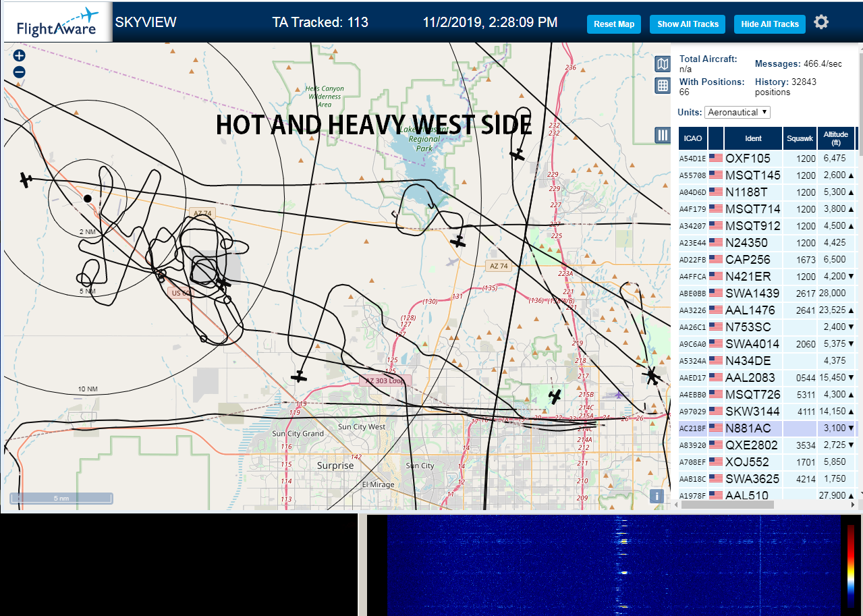This screenshot has width=863, height=616.
Task: Zoom out on the map
Action: (x=20, y=72)
